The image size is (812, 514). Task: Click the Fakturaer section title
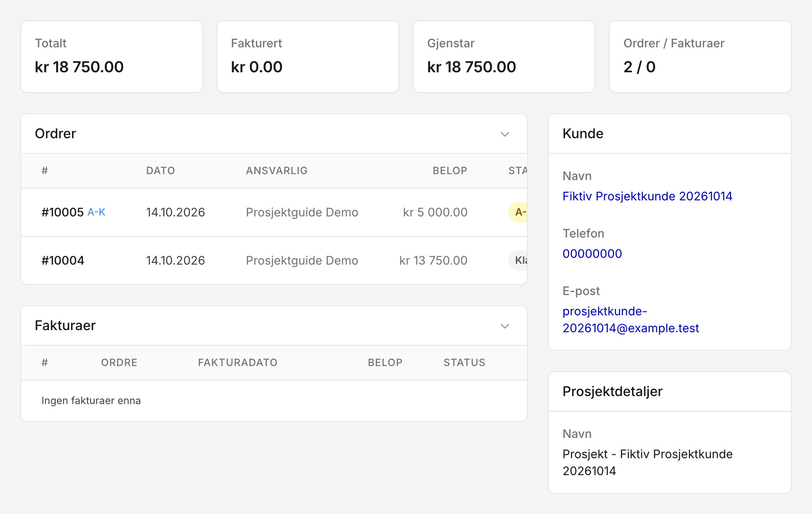[x=65, y=325]
